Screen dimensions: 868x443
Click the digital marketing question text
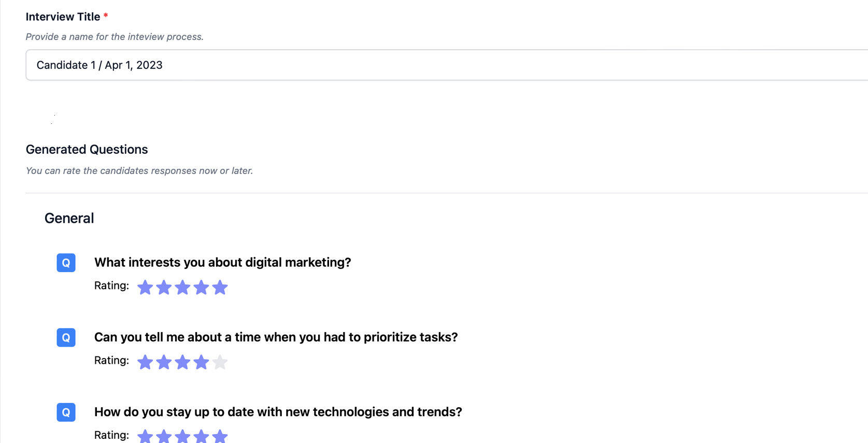tap(222, 263)
